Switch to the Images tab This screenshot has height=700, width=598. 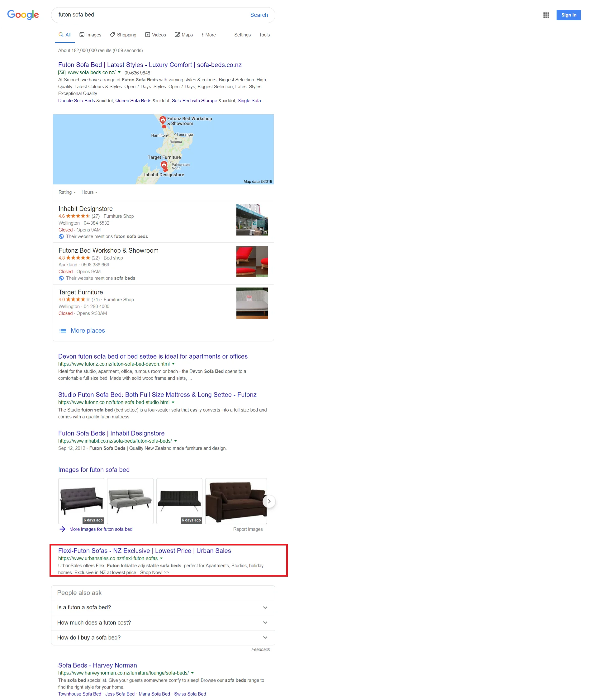coord(90,35)
